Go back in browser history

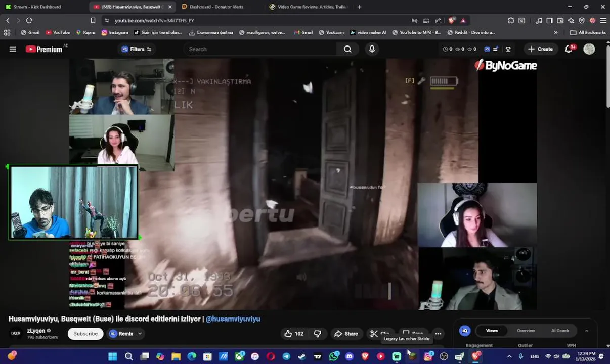[8, 20]
